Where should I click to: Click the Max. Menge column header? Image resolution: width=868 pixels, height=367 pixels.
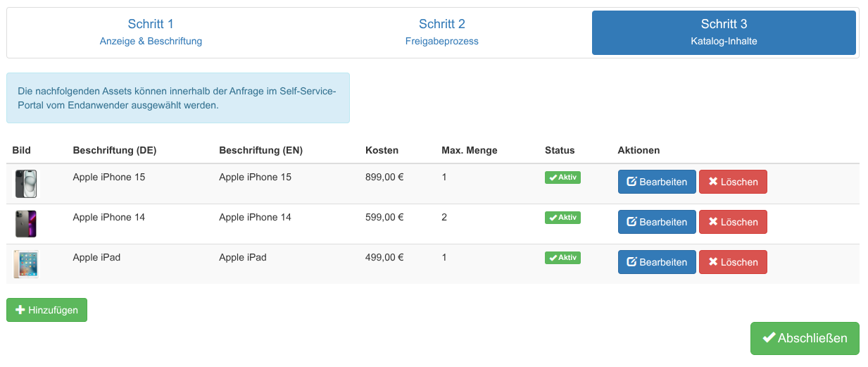coord(469,150)
